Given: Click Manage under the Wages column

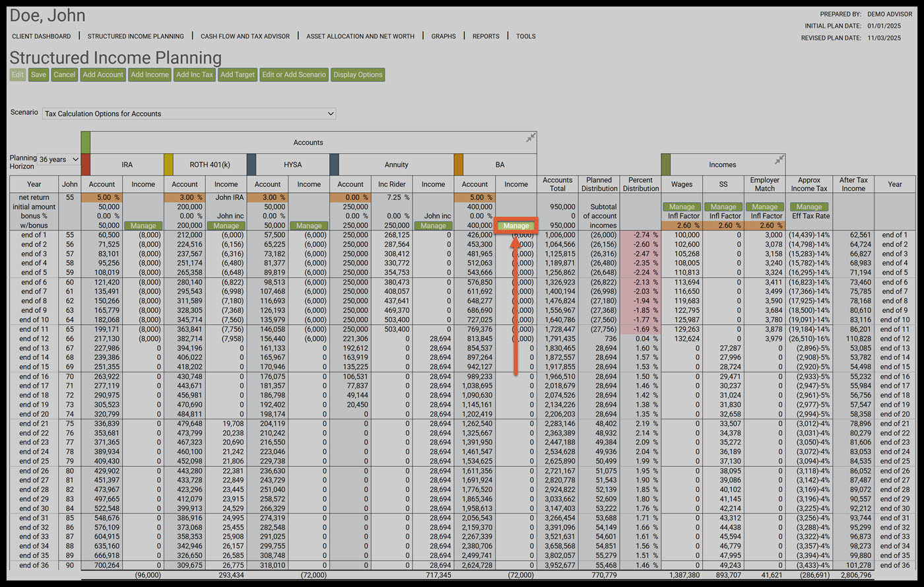Looking at the screenshot, I should [x=682, y=207].
